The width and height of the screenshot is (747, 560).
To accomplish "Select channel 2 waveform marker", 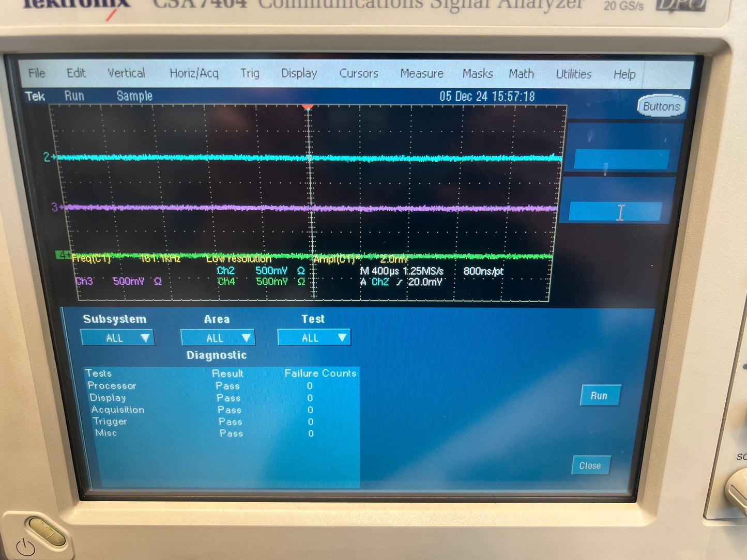I will [x=48, y=157].
